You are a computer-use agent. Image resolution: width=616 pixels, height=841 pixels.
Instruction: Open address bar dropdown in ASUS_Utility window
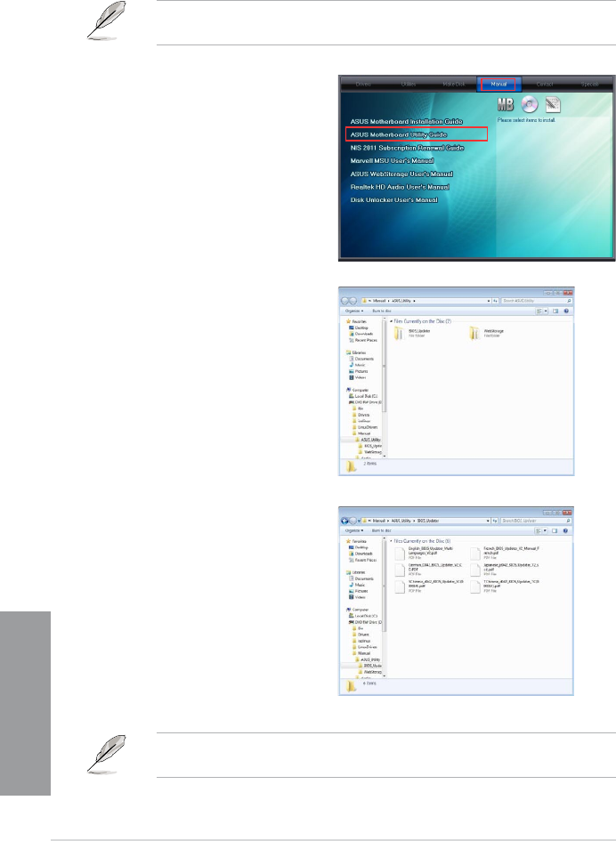tap(489, 301)
